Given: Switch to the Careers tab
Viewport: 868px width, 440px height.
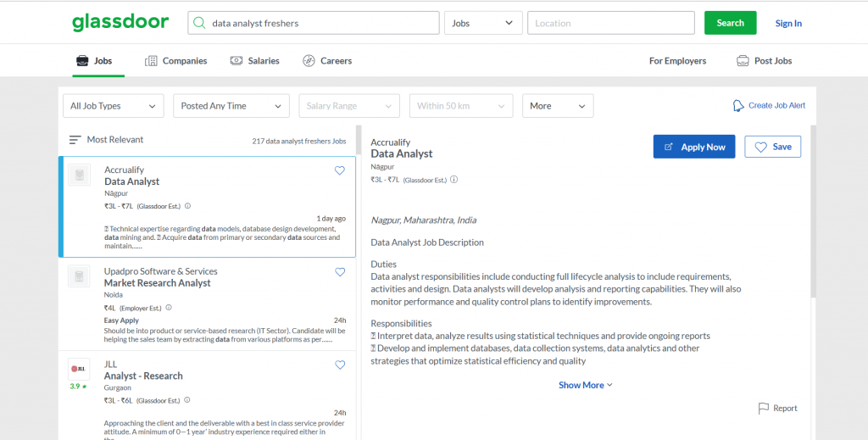Looking at the screenshot, I should (327, 61).
